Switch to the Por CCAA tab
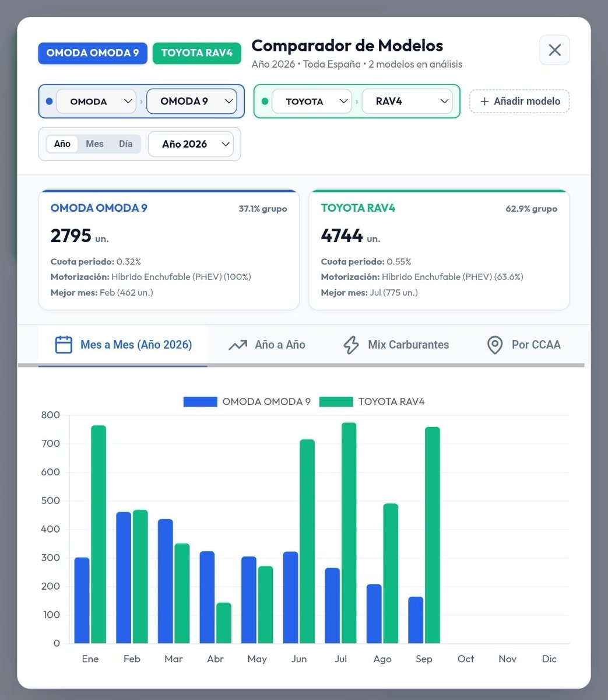Screen dimensions: 608x700 click(x=523, y=345)
